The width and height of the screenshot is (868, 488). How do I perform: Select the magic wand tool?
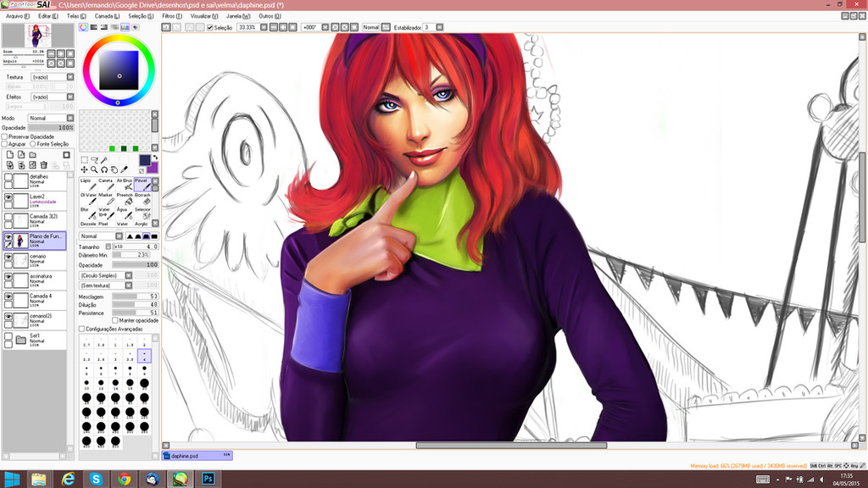pyautogui.click(x=104, y=160)
